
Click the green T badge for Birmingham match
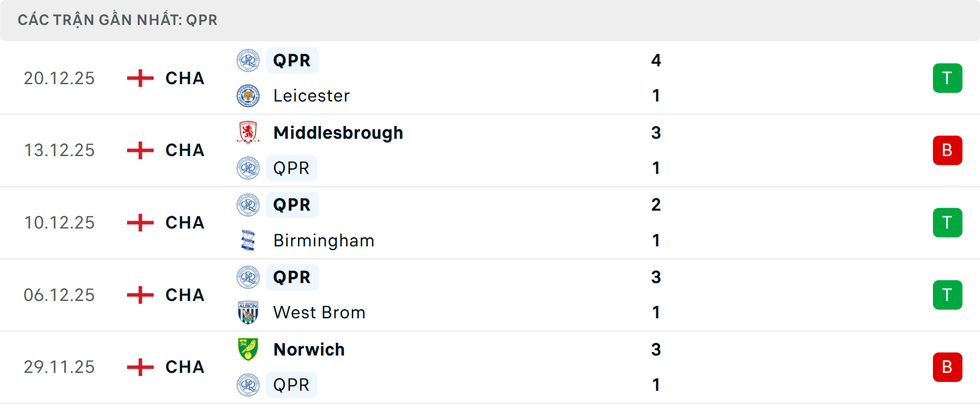947,222
